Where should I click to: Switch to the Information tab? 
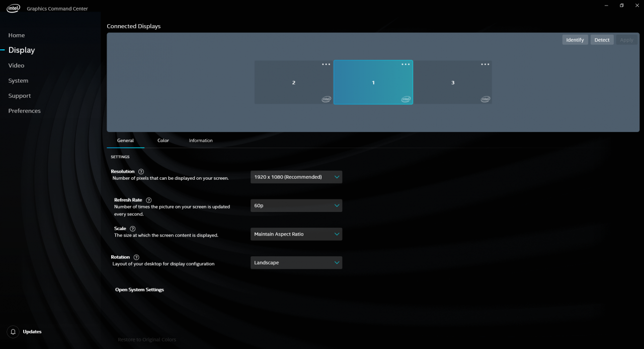click(x=201, y=141)
